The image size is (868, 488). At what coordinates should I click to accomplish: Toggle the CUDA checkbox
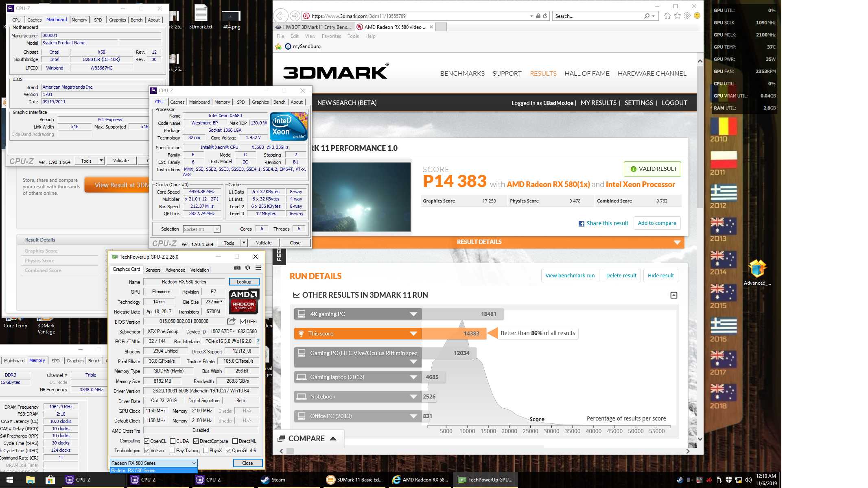[173, 441]
